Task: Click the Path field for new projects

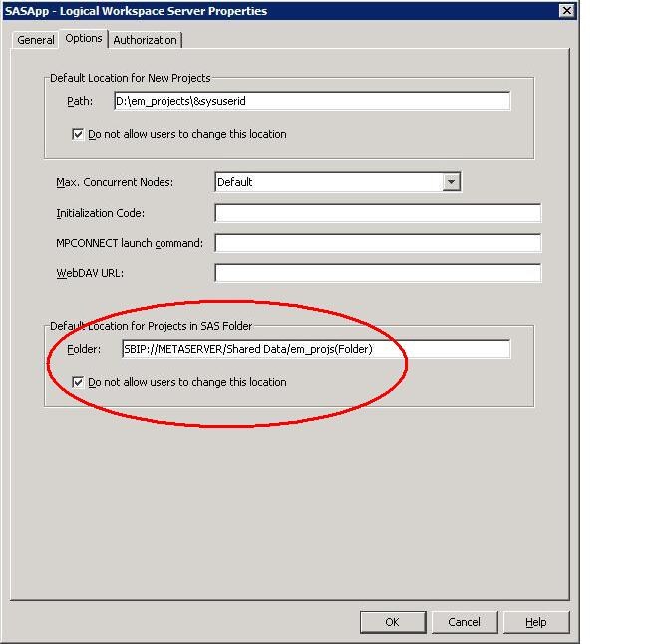Action: coord(311,101)
